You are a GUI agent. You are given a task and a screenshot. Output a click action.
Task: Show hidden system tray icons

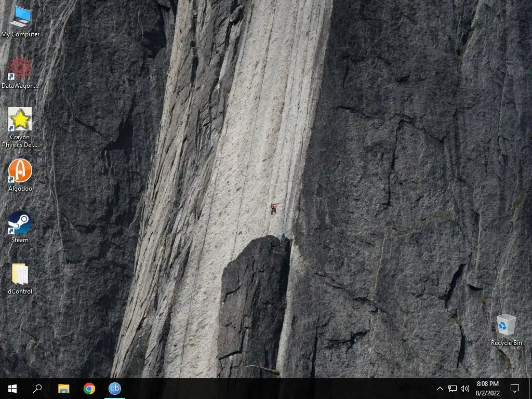(x=440, y=389)
